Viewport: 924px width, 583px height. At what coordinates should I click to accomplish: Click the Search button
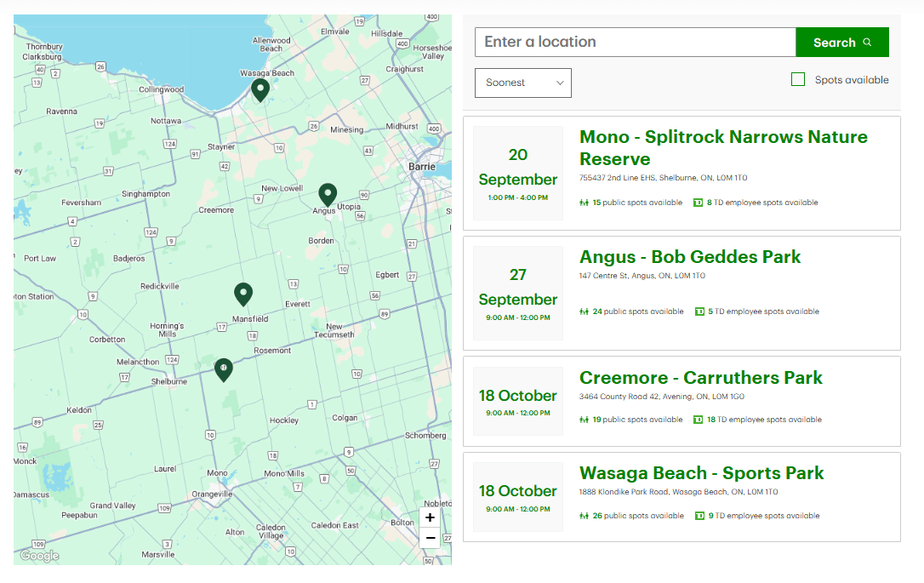pos(841,43)
